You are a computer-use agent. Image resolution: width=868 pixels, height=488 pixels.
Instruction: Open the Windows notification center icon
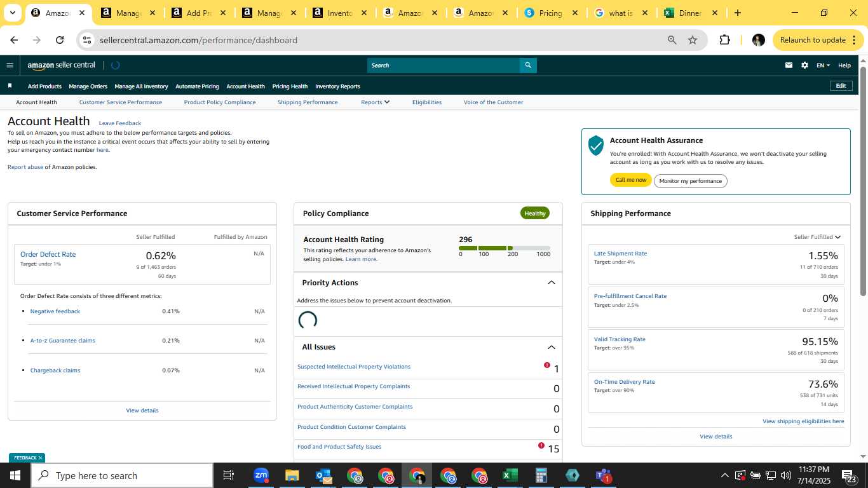click(848, 476)
